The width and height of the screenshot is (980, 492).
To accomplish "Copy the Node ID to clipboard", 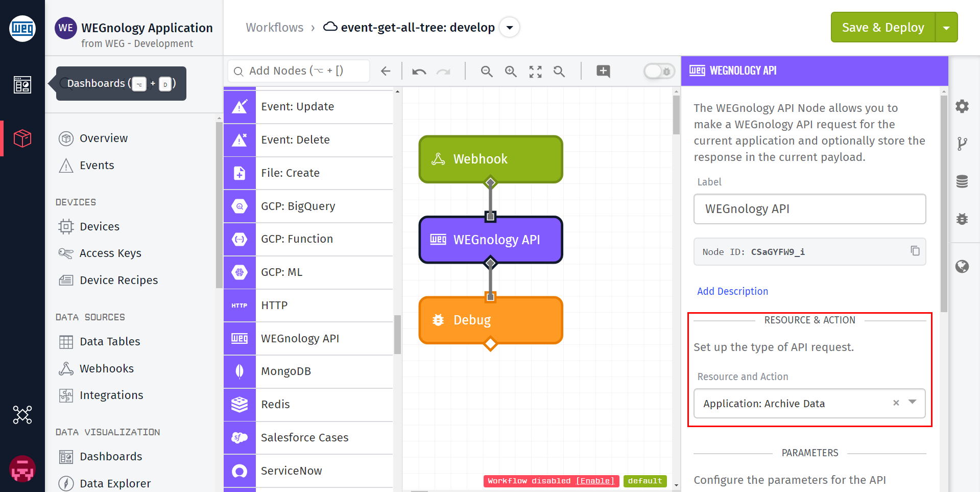I will click(x=915, y=251).
